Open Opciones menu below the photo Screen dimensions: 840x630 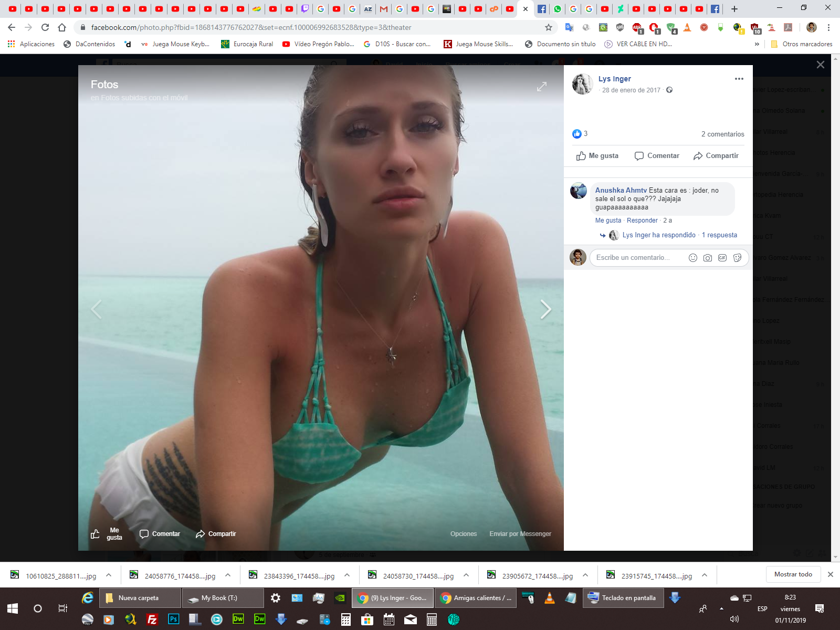pyautogui.click(x=463, y=534)
